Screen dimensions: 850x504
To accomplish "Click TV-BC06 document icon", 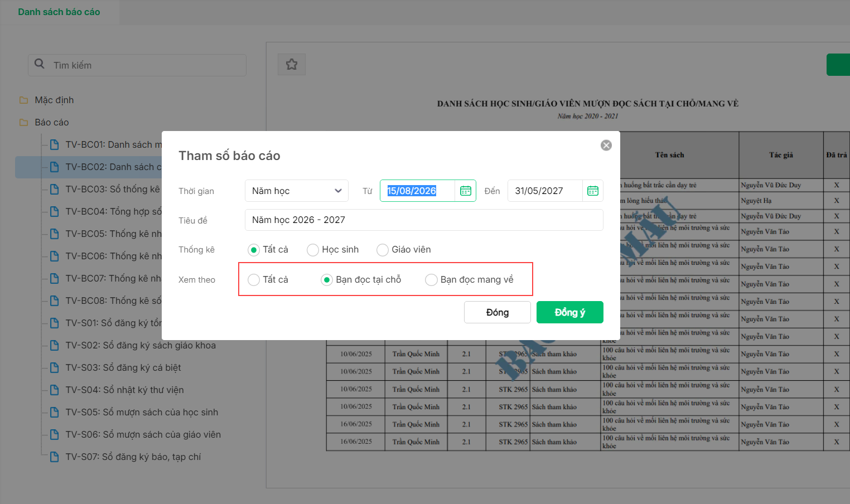I will (x=54, y=256).
